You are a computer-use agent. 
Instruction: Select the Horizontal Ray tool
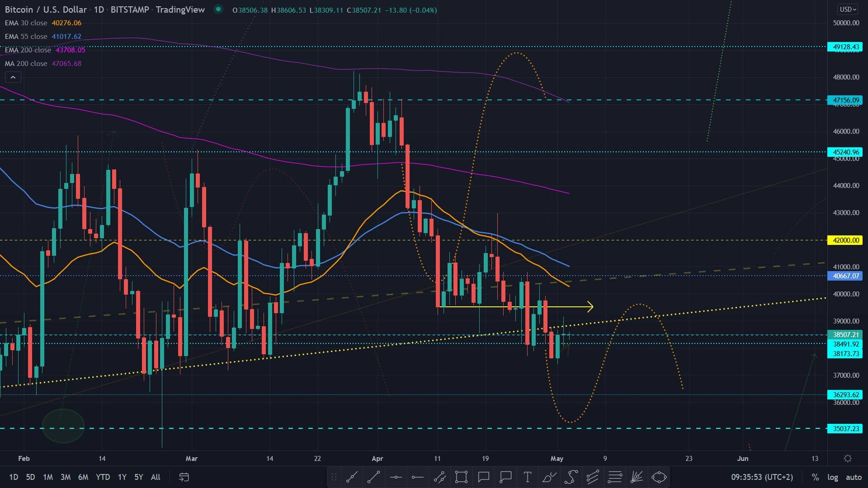tap(418, 477)
